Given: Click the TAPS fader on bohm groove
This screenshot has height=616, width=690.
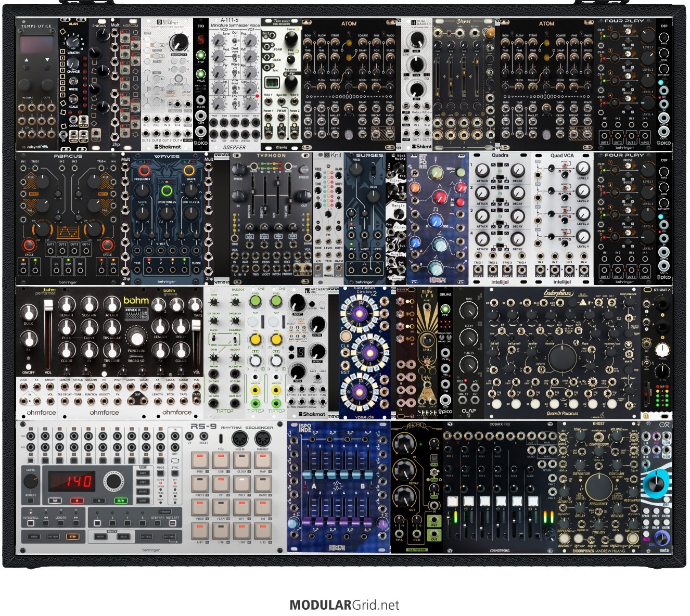Looking at the screenshot, I should [x=197, y=325].
